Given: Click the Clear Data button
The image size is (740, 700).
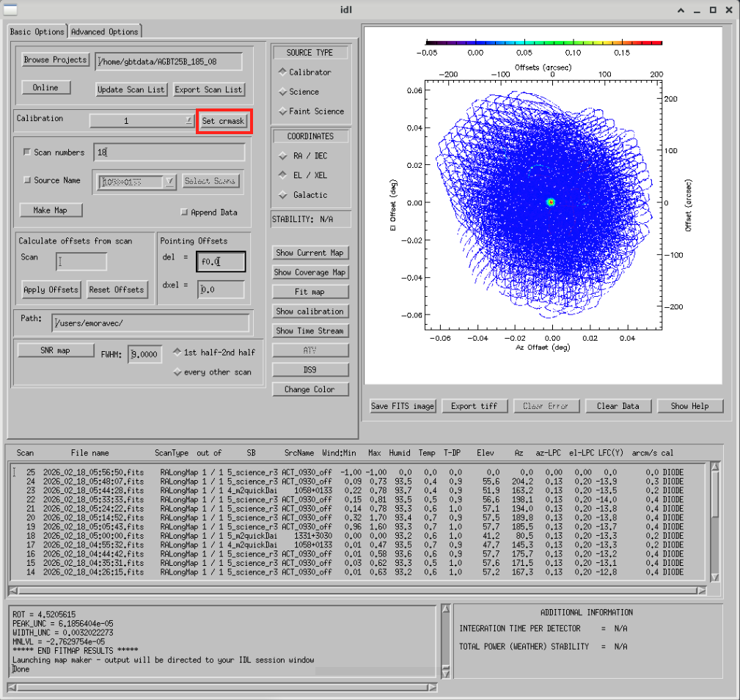Looking at the screenshot, I should point(618,406).
